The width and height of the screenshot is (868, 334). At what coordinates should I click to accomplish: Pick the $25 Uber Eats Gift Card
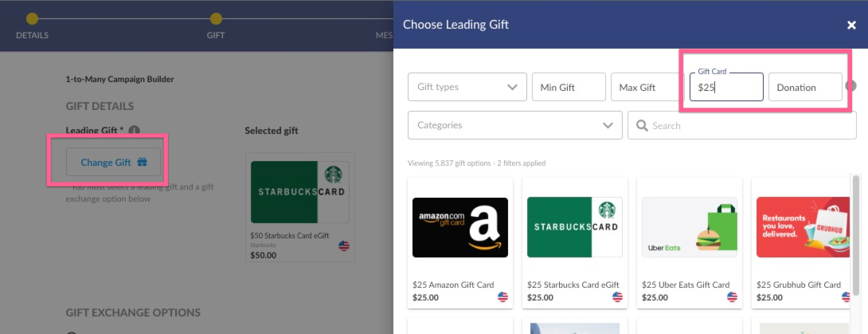[689, 242]
